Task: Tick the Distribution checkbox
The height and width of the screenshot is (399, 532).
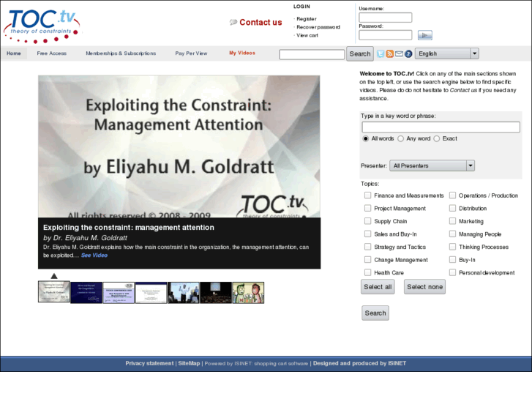Action: 452,208
